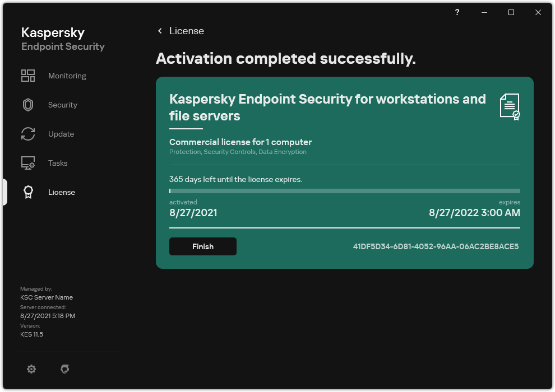555x392 pixels.
Task: Click the activated date 8/27/2021
Action: click(x=193, y=213)
